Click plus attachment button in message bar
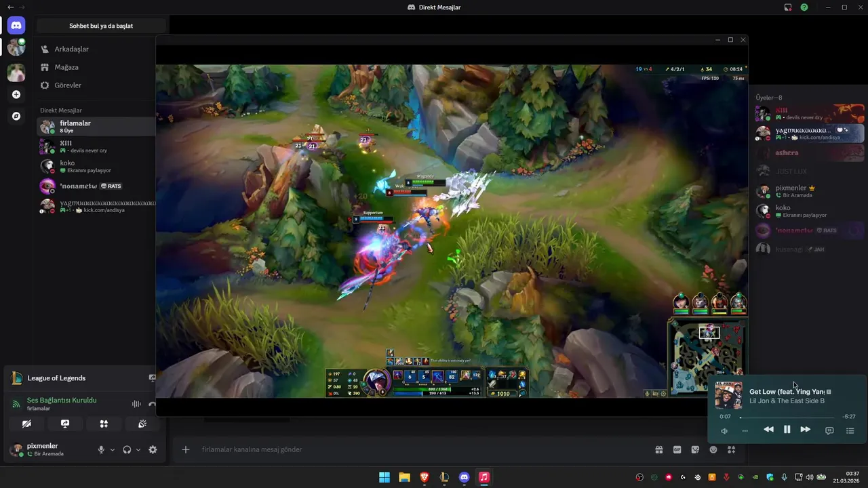 185,449
